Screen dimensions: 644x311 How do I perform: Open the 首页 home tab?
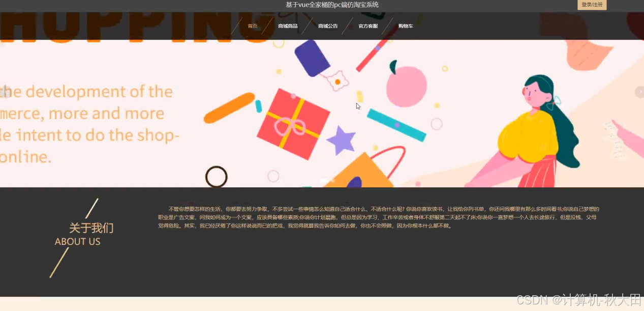click(253, 26)
